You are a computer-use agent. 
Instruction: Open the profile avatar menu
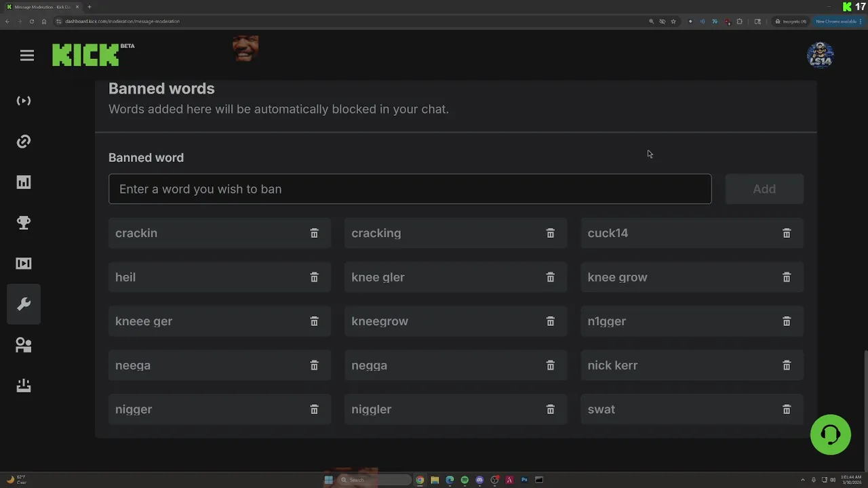[820, 55]
